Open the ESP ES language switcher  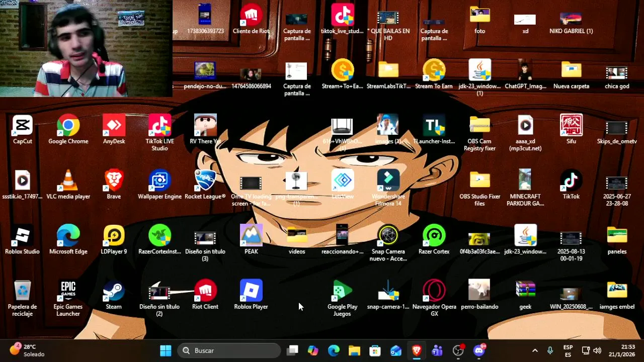click(568, 350)
